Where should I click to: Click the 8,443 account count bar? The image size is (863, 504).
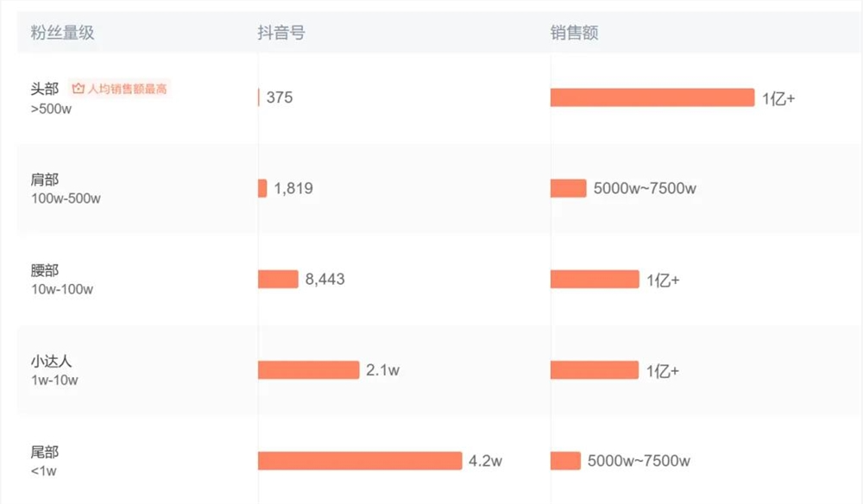coord(278,279)
